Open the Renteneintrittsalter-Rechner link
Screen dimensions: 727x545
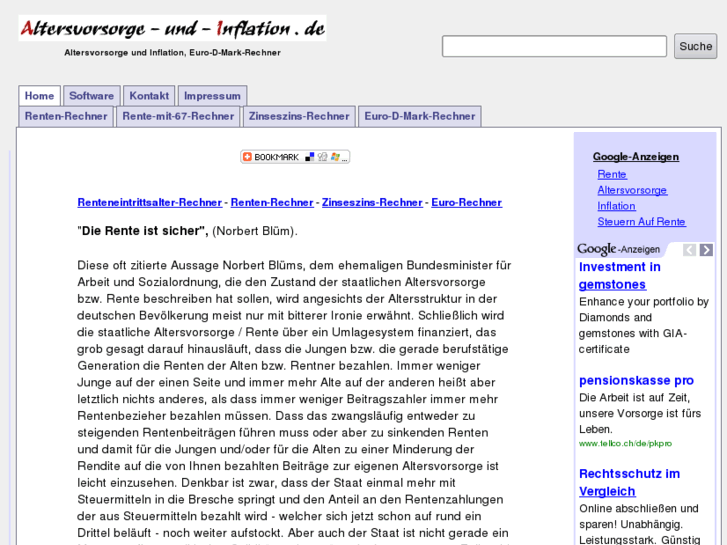point(150,203)
